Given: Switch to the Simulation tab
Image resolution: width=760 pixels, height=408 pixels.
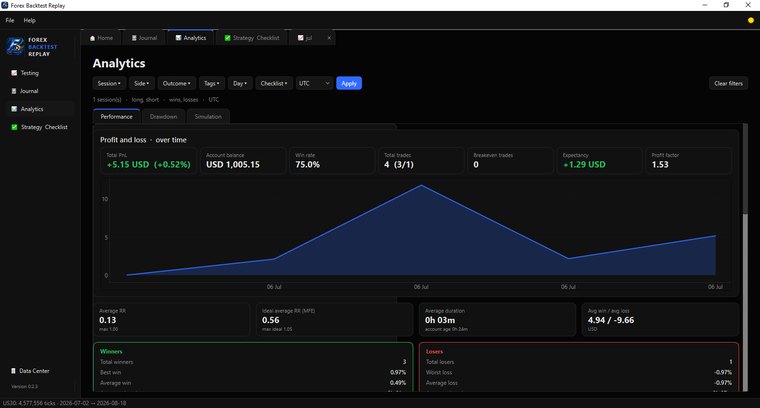Looking at the screenshot, I should pos(208,116).
